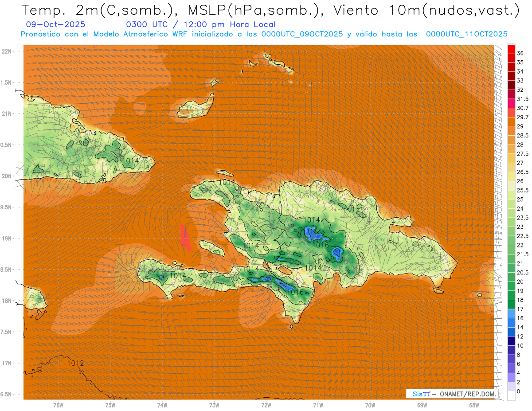The height and width of the screenshot is (411, 532).
Task: Select the "18N" latitude label
Action: (8, 301)
